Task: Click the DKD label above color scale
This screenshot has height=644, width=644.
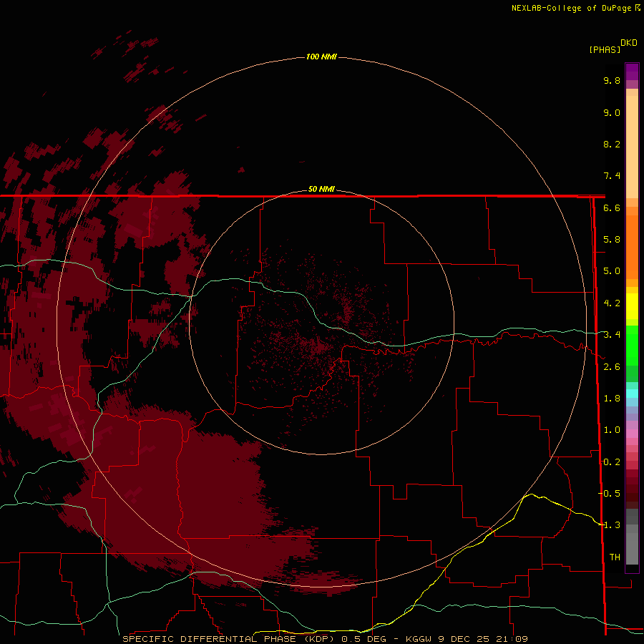Action: coord(629,43)
